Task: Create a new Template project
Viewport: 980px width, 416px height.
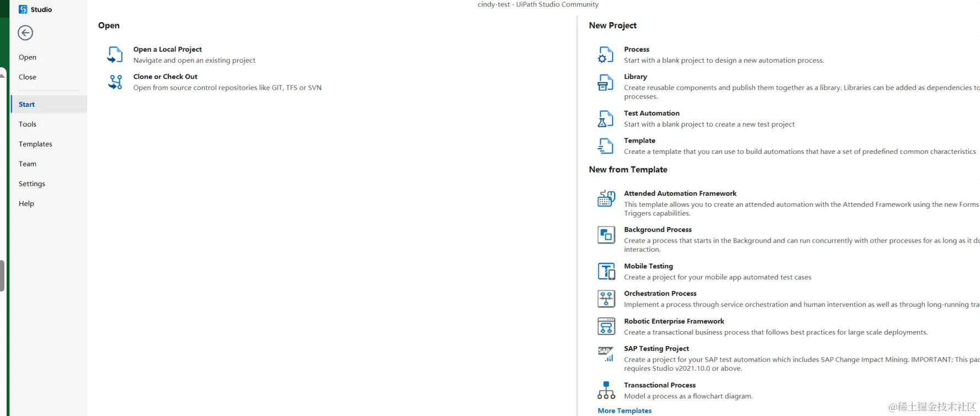Action: pyautogui.click(x=639, y=141)
